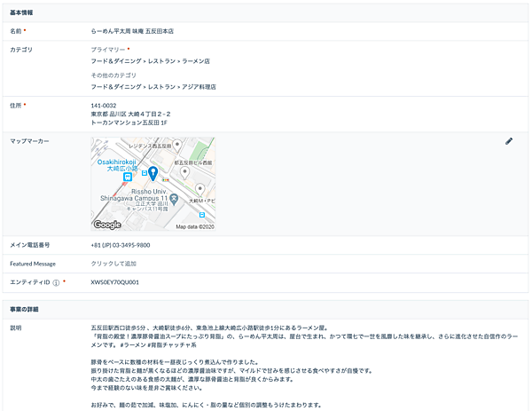Screen dimensions: 532x411
Task: Click the gray pin near 大崎M・Pビル
Action: coord(199,189)
